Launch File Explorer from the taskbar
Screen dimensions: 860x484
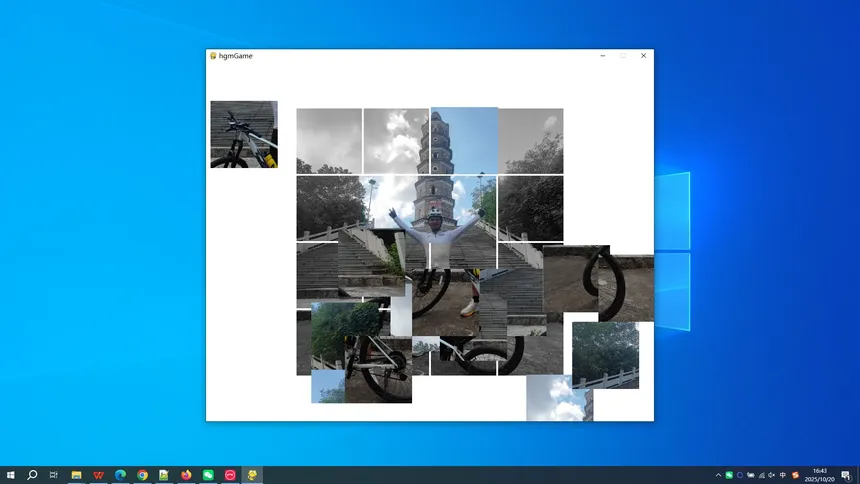(76, 475)
